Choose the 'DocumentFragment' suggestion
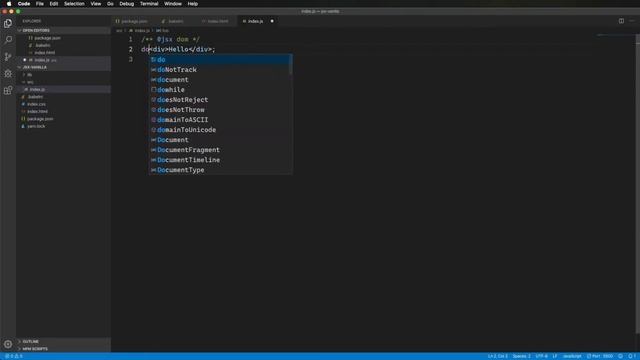Image resolution: width=640 pixels, height=360 pixels. pyautogui.click(x=220, y=150)
